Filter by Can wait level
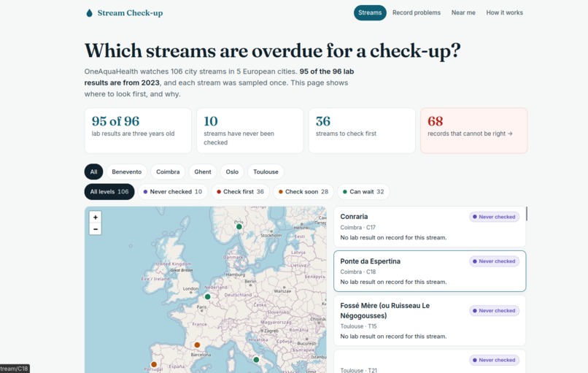 click(363, 192)
